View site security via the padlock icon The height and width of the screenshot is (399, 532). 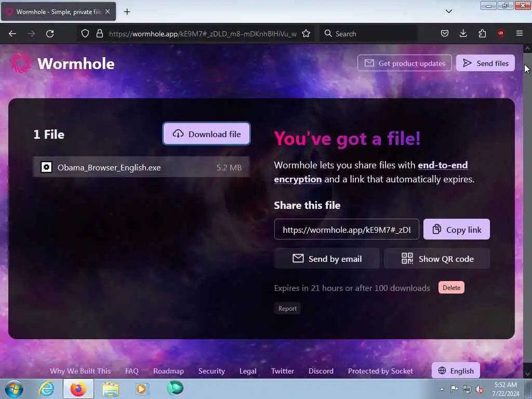[99, 34]
